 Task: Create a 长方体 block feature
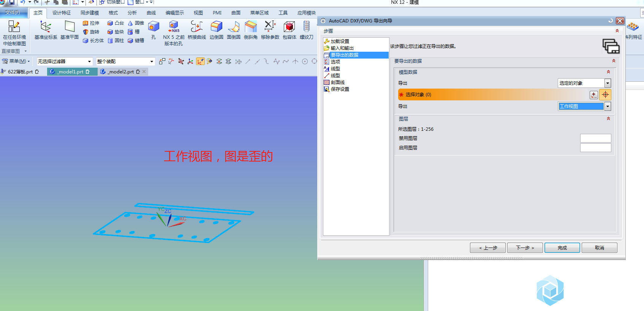pyautogui.click(x=93, y=41)
